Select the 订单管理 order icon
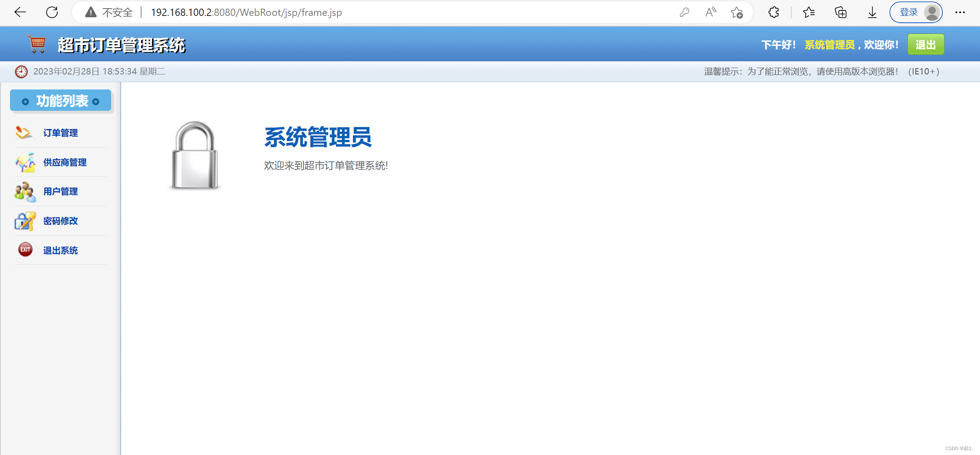 point(24,133)
